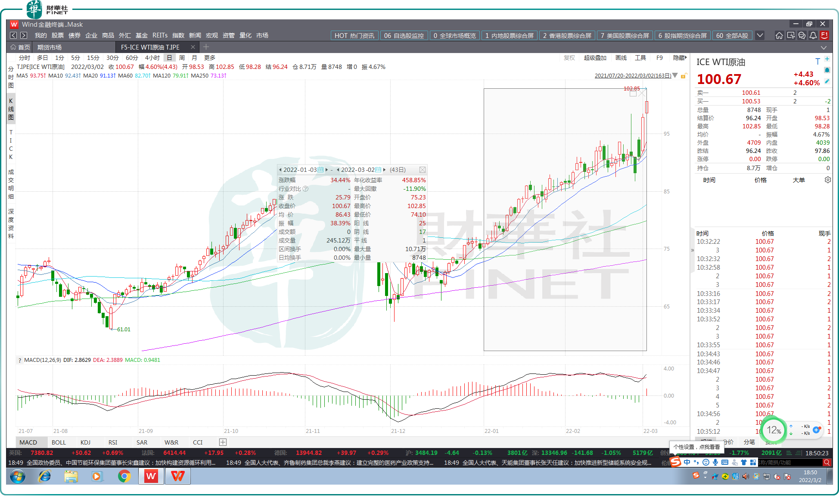
Task: Expand date range dropdown 2021/07/20-2022/03/02
Action: [675, 75]
